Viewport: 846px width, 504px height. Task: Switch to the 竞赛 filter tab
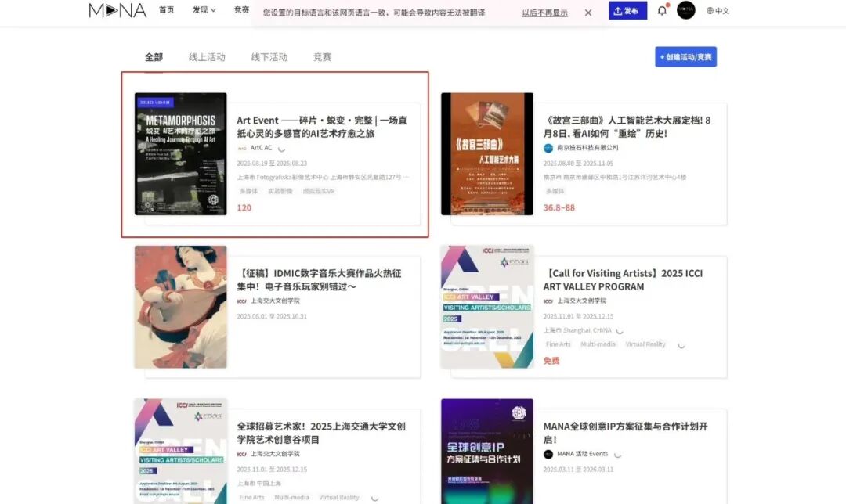[x=322, y=56]
